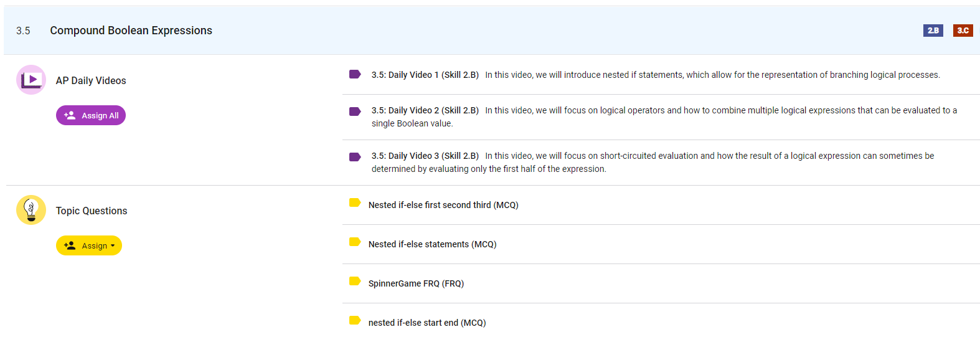Screen dimensions: 980x342
Task: Click yellow tag beside nested if-else start end
Action: click(355, 320)
